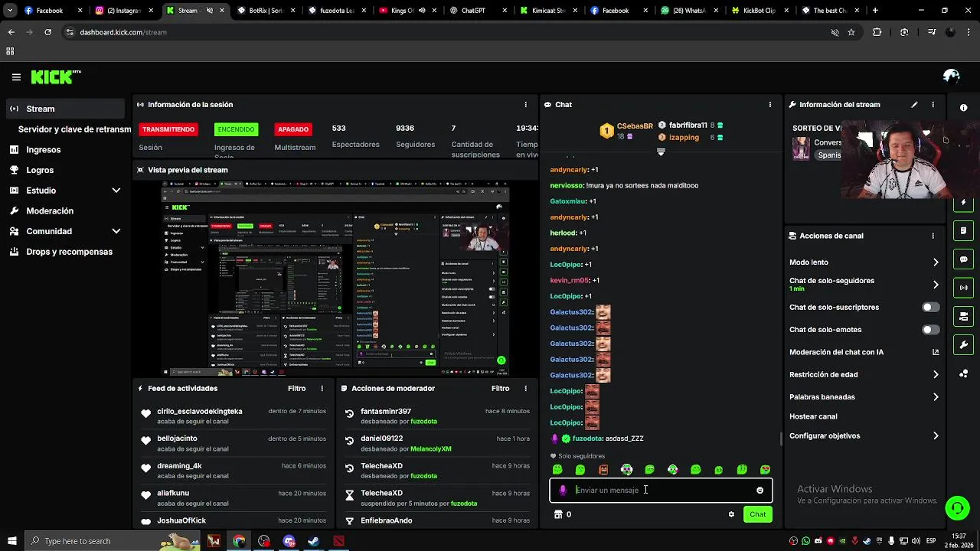
Task: Click the layout panels icon in right rail
Action: click(963, 316)
